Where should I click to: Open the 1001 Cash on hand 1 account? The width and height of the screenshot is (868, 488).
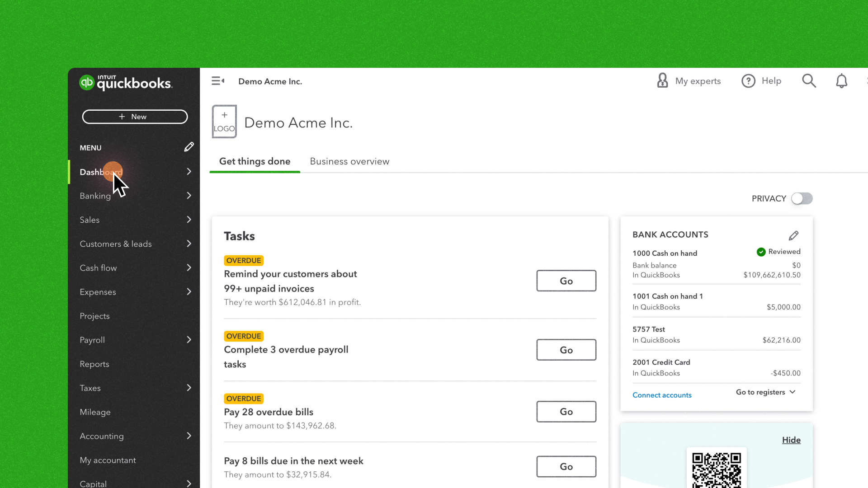(668, 296)
